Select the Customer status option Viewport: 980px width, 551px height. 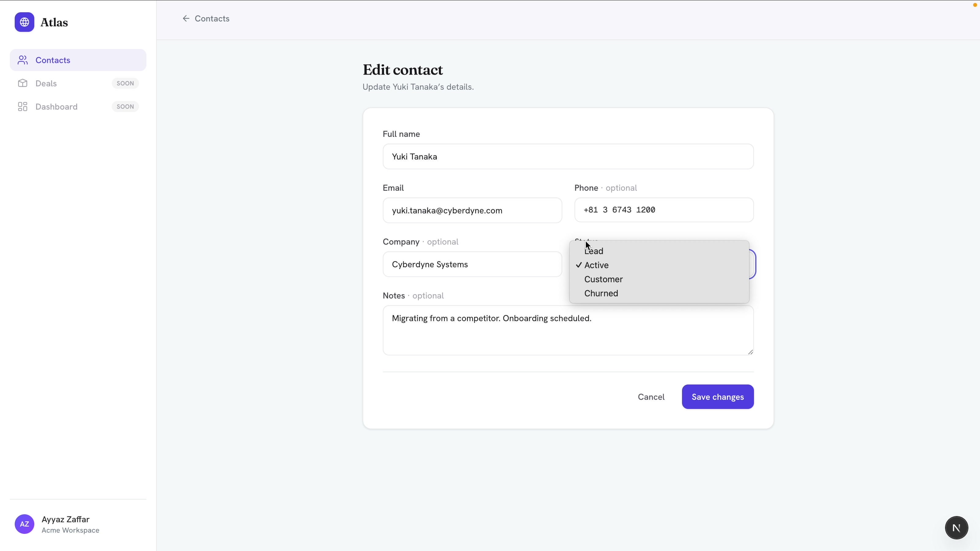tap(659, 279)
